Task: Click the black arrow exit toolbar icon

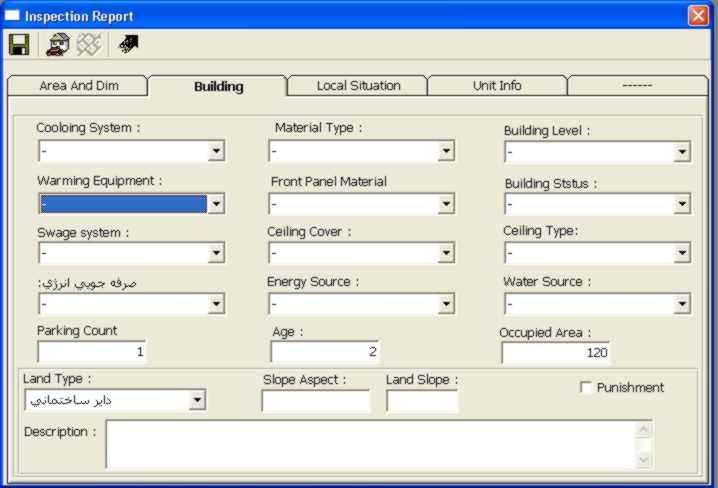Action: [128, 44]
